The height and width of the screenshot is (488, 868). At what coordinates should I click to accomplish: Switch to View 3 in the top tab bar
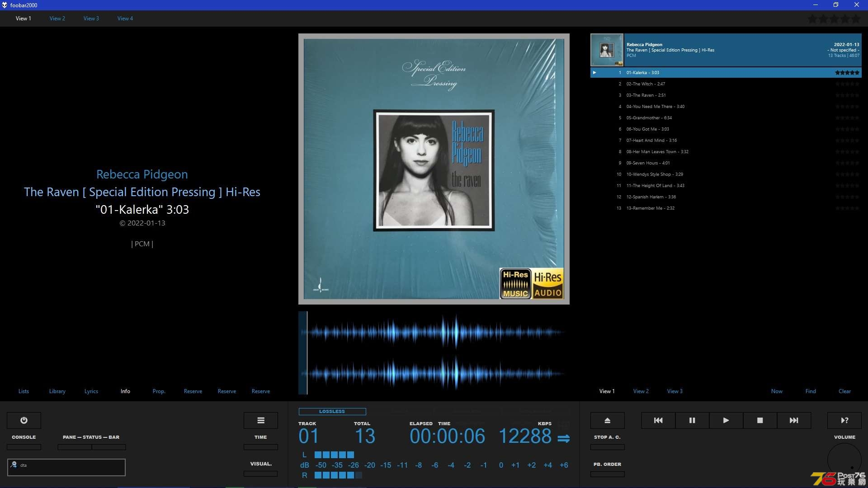[x=91, y=19]
